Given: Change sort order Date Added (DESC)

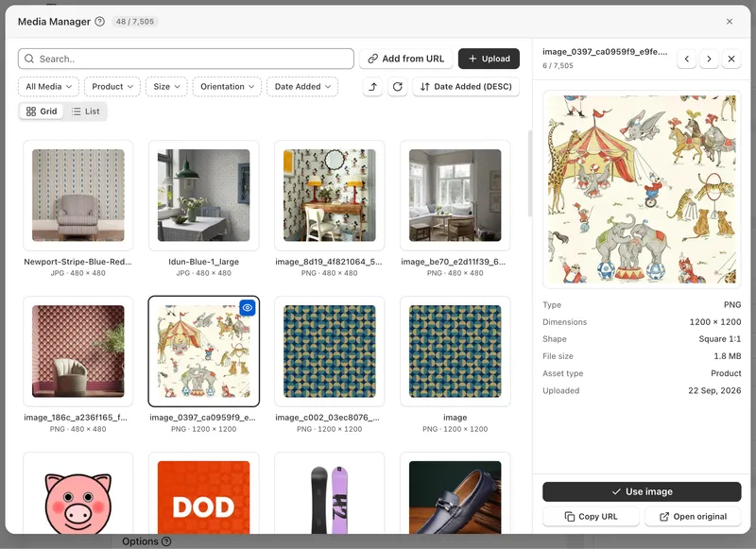Looking at the screenshot, I should coord(466,87).
